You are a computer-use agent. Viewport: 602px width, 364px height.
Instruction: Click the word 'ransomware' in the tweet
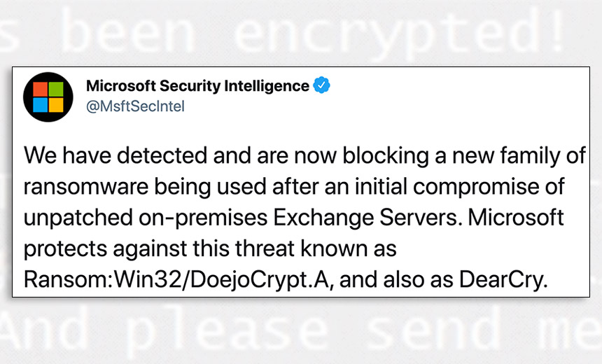[x=86, y=187]
